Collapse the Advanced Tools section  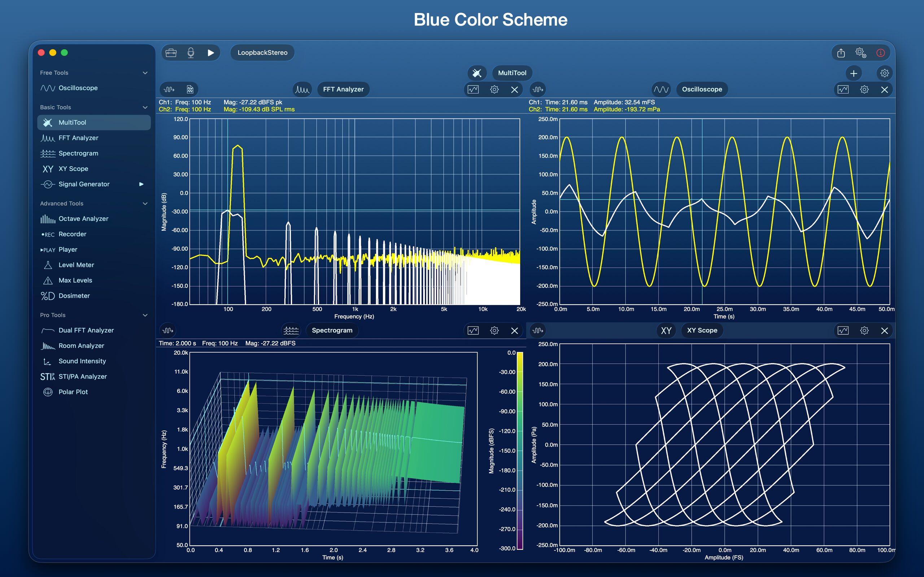coord(145,203)
